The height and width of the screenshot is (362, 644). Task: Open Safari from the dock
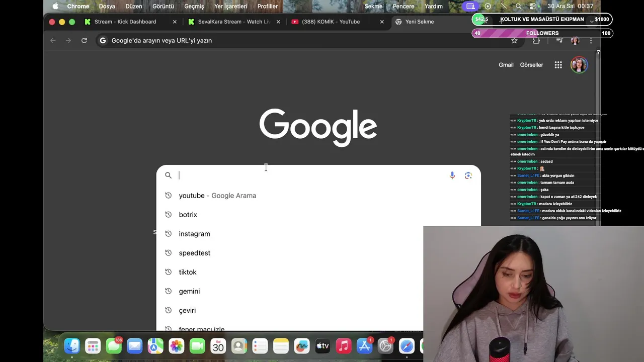click(x=407, y=346)
